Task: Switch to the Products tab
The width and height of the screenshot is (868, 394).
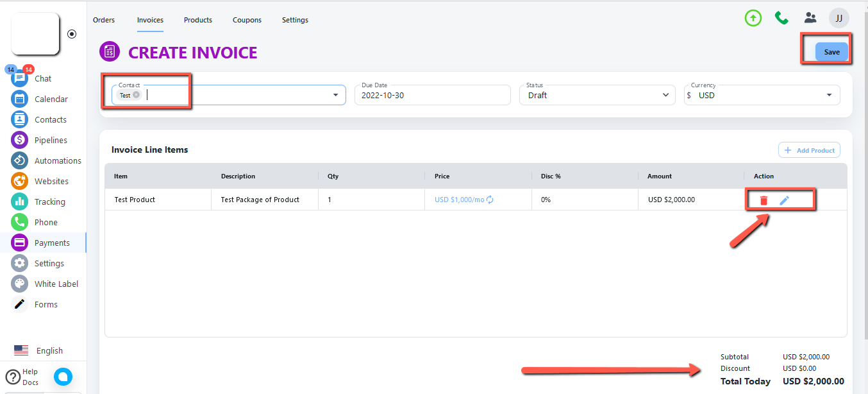Action: [x=198, y=20]
